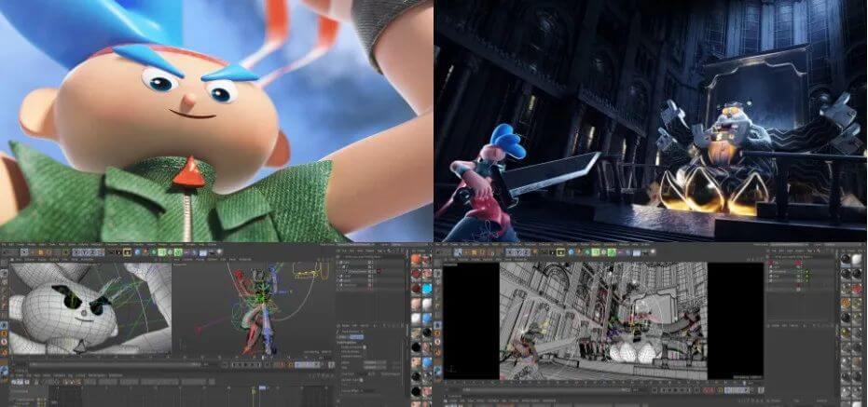Pick the Spline Pen tool in right window
The height and width of the screenshot is (407, 868).
[x=579, y=252]
